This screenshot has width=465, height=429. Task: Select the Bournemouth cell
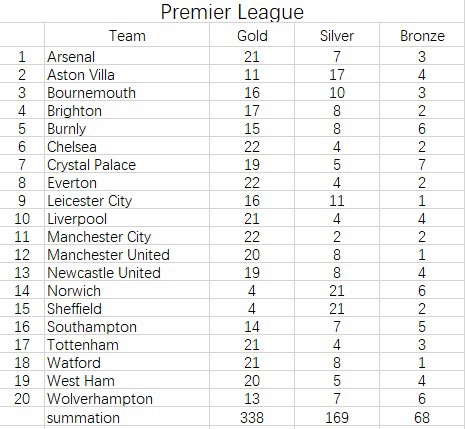point(127,92)
